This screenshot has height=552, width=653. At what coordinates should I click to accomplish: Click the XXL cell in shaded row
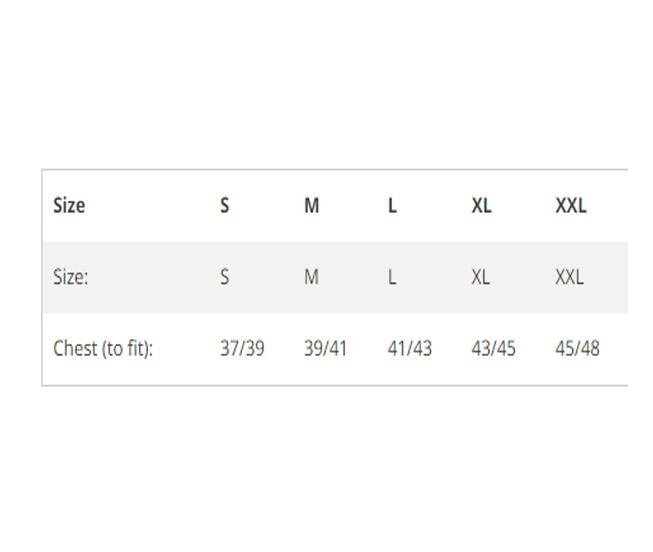point(569,277)
